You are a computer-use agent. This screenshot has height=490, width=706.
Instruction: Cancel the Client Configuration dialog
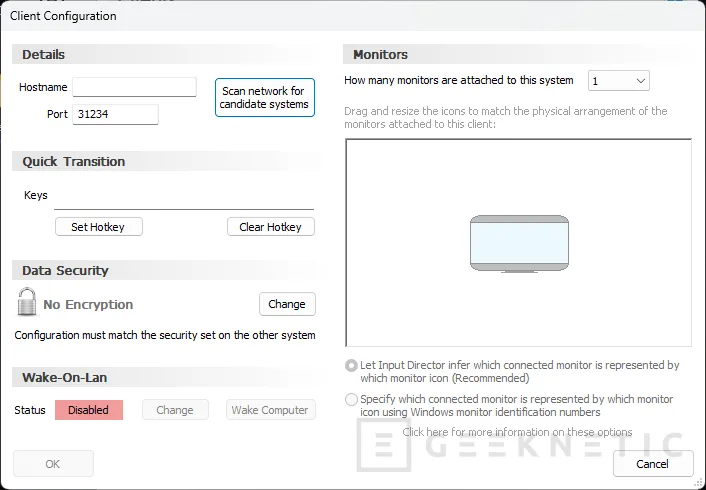653,463
